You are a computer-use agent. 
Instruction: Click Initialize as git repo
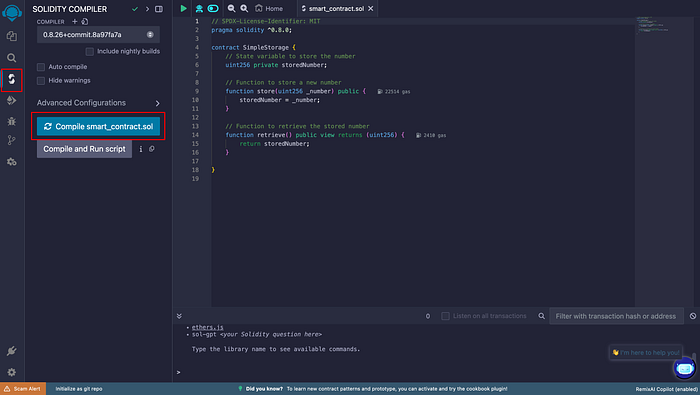(x=79, y=389)
